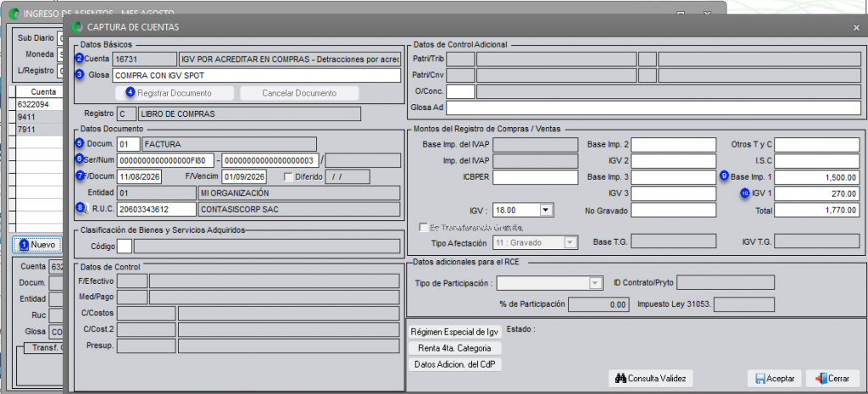Screen dimensions: 868x394
Task: Enable the Es Transferencia Gratuita checkbox
Action: click(424, 227)
